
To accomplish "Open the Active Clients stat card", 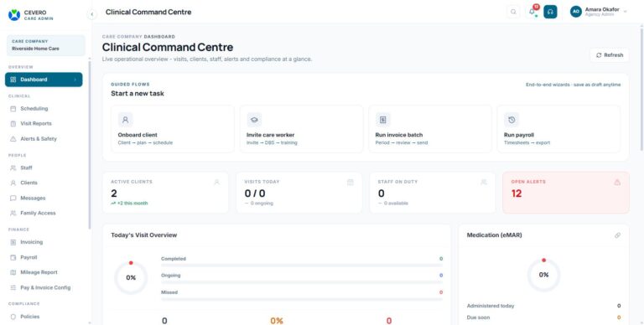I will coord(165,193).
